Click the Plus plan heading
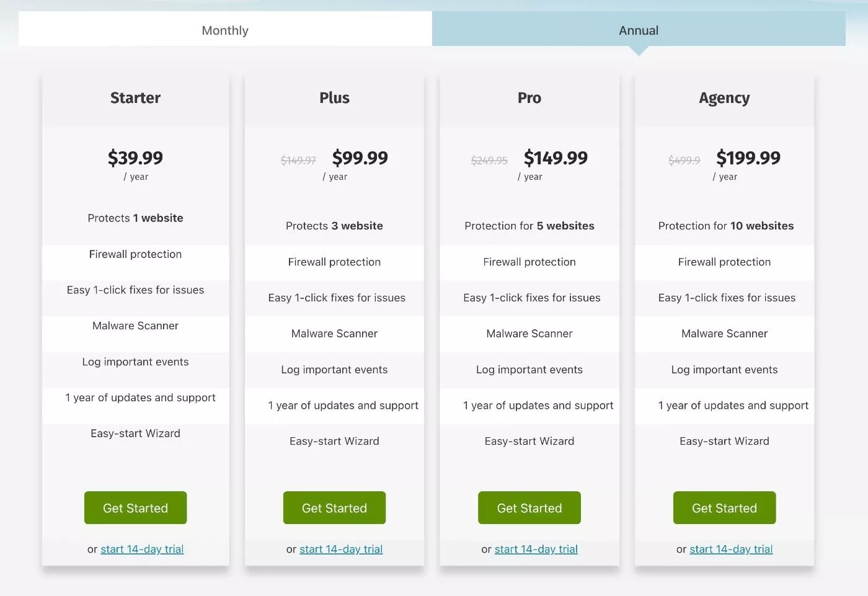The height and width of the screenshot is (596, 868). (334, 98)
